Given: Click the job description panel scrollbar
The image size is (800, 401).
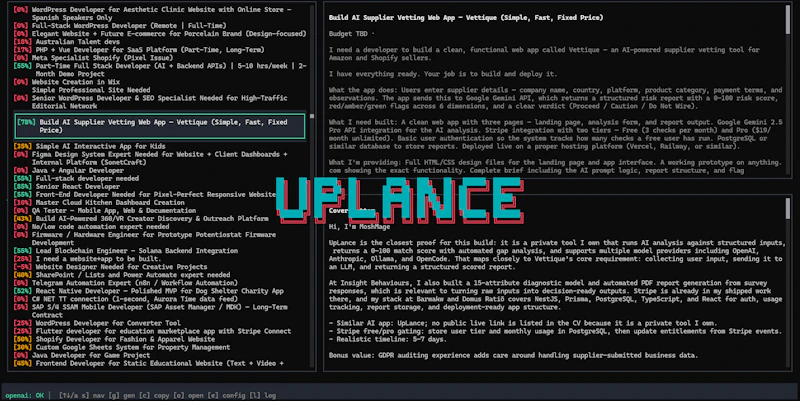Looking at the screenshot, I should [x=787, y=20].
